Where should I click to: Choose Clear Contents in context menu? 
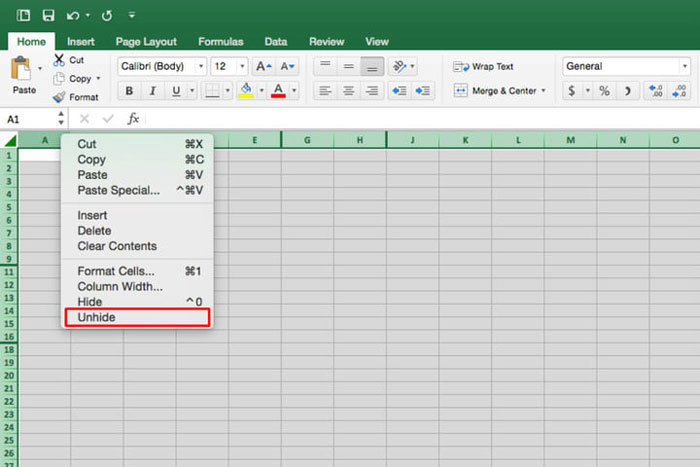pos(137,246)
